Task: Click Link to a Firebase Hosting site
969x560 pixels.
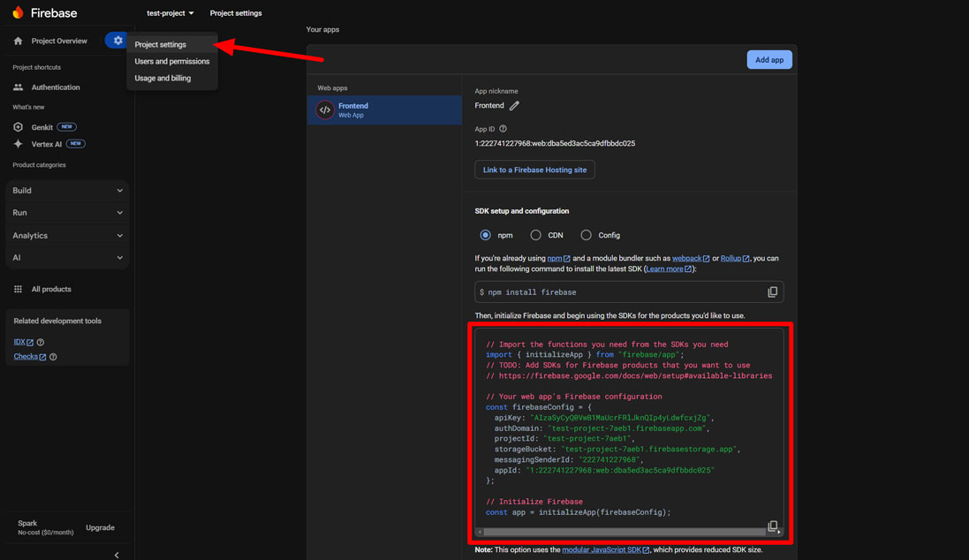Action: (534, 170)
